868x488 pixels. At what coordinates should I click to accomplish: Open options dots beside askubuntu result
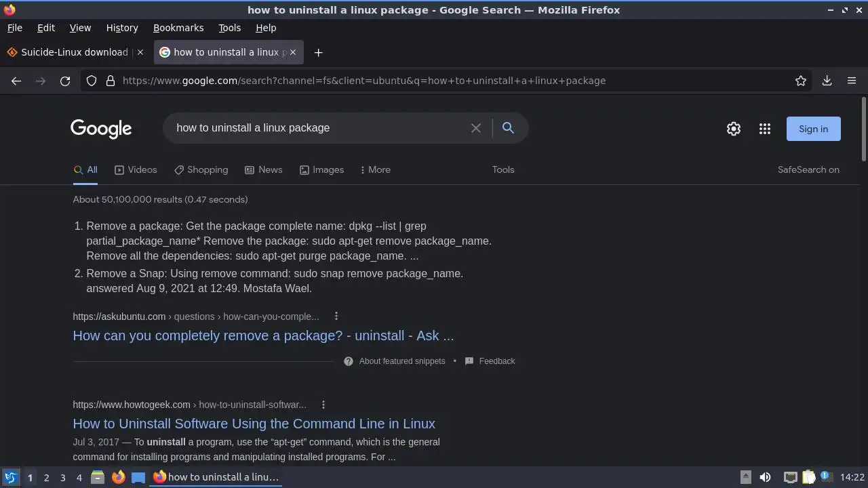click(x=336, y=316)
